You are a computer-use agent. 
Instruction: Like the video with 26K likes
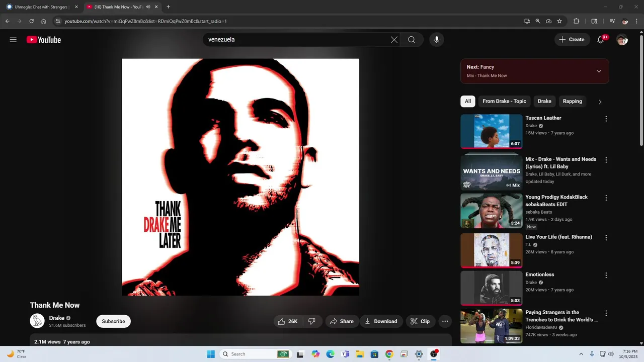(288, 321)
